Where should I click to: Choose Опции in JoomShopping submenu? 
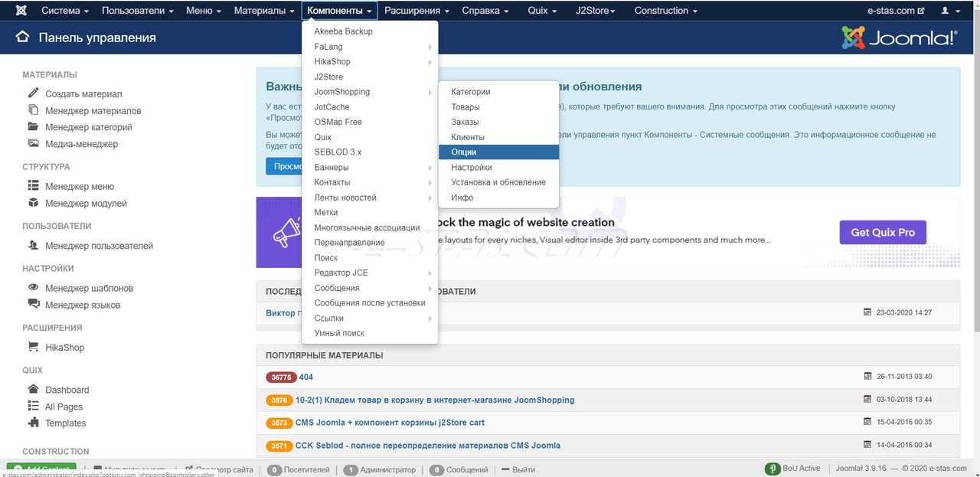click(498, 152)
